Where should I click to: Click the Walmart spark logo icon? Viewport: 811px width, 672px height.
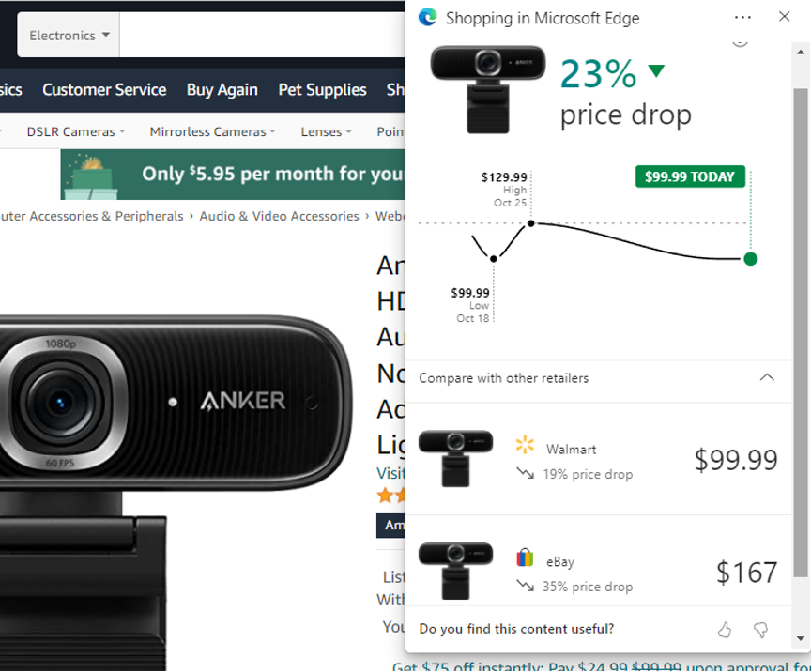point(525,445)
